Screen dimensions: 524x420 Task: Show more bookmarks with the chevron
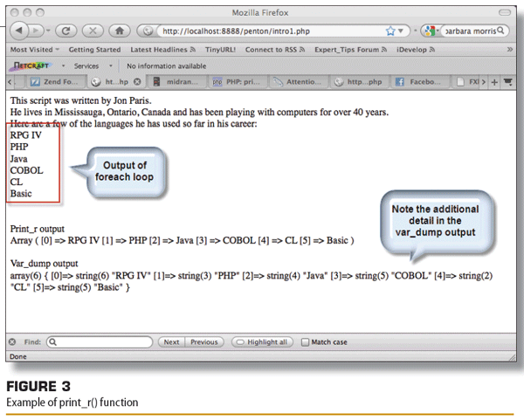[x=510, y=50]
